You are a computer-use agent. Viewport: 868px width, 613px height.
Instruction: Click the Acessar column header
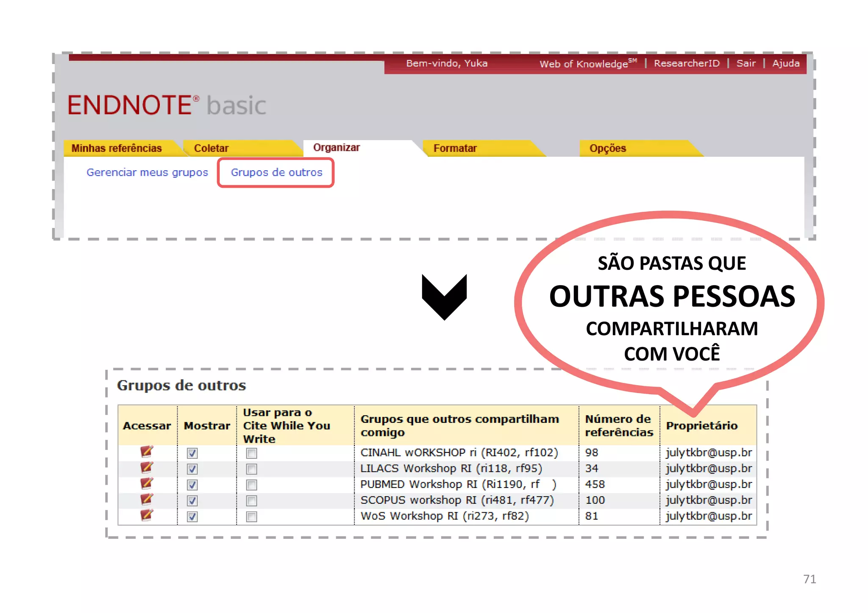point(147,425)
